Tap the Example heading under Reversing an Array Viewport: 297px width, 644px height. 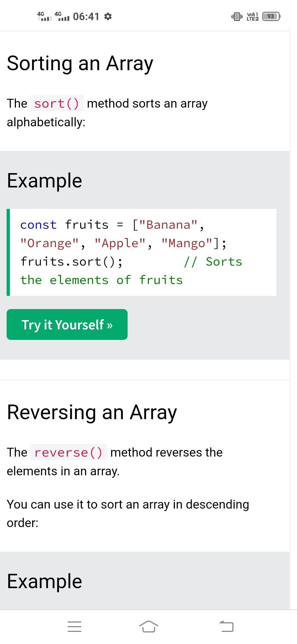pos(45,581)
